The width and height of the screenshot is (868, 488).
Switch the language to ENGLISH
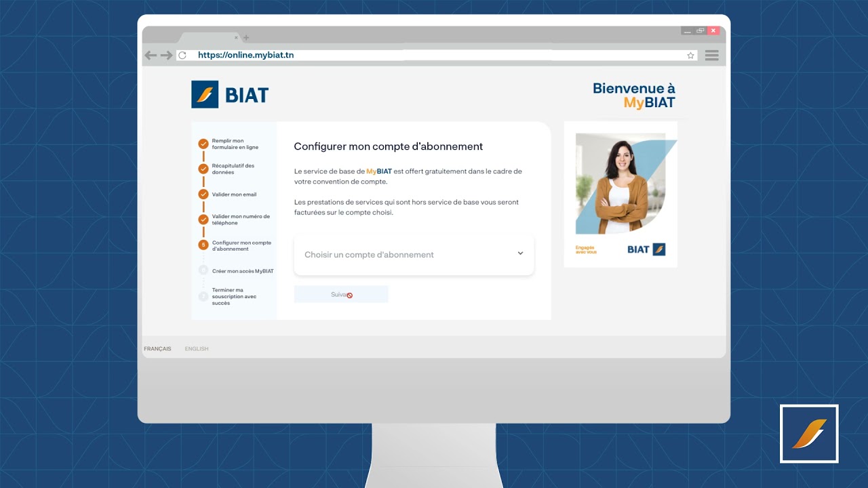pyautogui.click(x=196, y=348)
